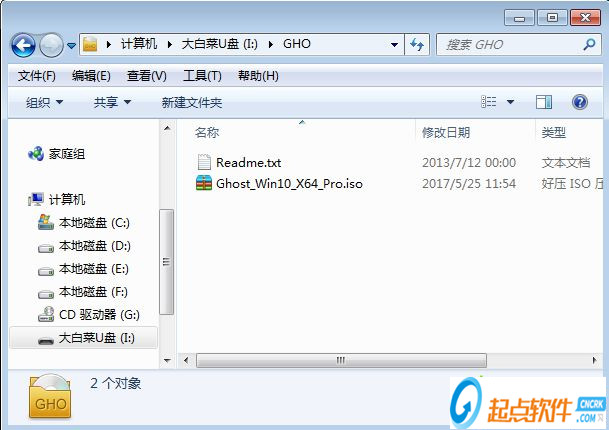Viewport: 609px width, 430px height.
Task: Sort by the 修改日期 column header
Action: [x=446, y=132]
